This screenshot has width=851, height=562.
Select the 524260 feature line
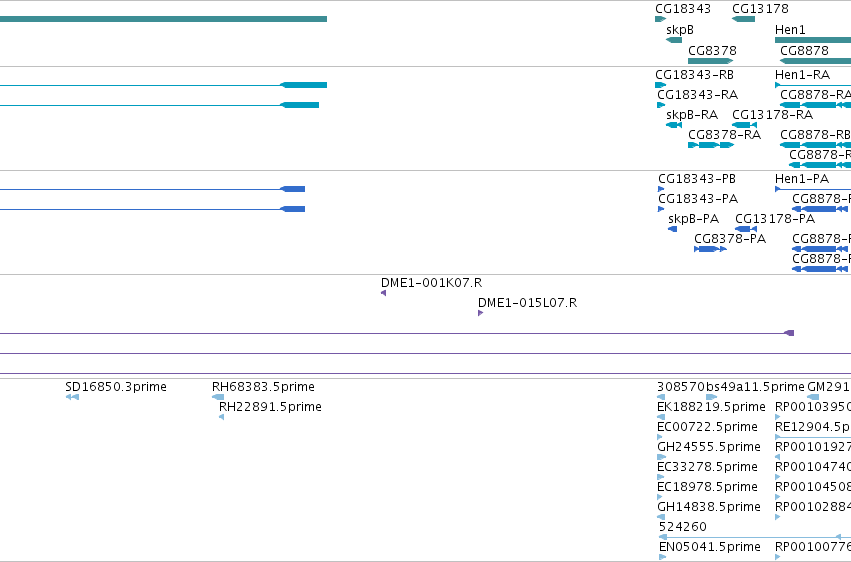pos(754,537)
